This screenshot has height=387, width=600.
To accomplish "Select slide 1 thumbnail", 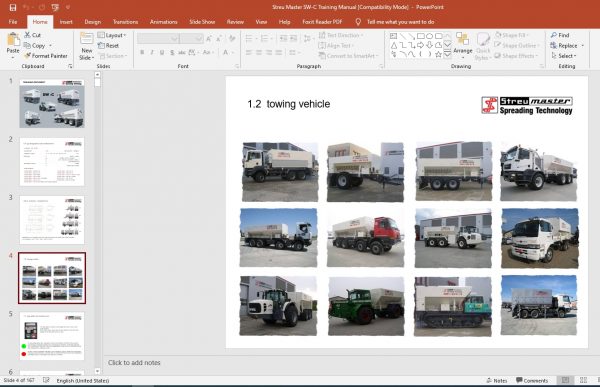I will pyautogui.click(x=52, y=103).
